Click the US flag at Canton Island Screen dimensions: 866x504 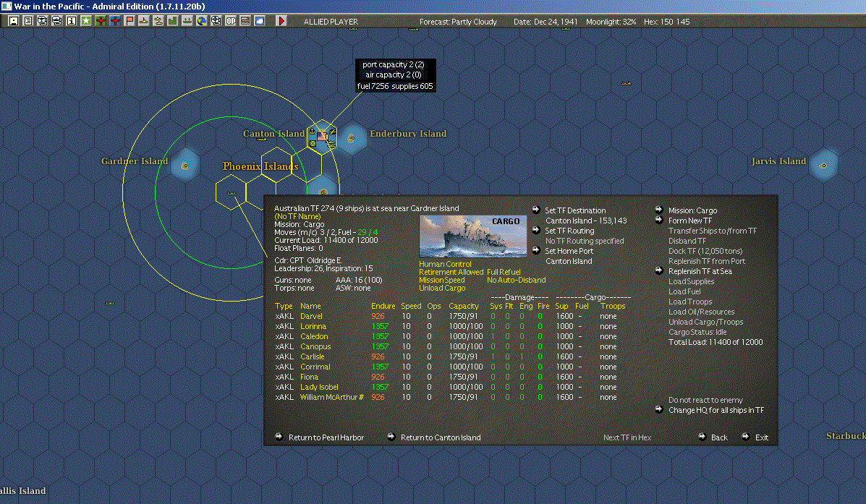tap(322, 136)
